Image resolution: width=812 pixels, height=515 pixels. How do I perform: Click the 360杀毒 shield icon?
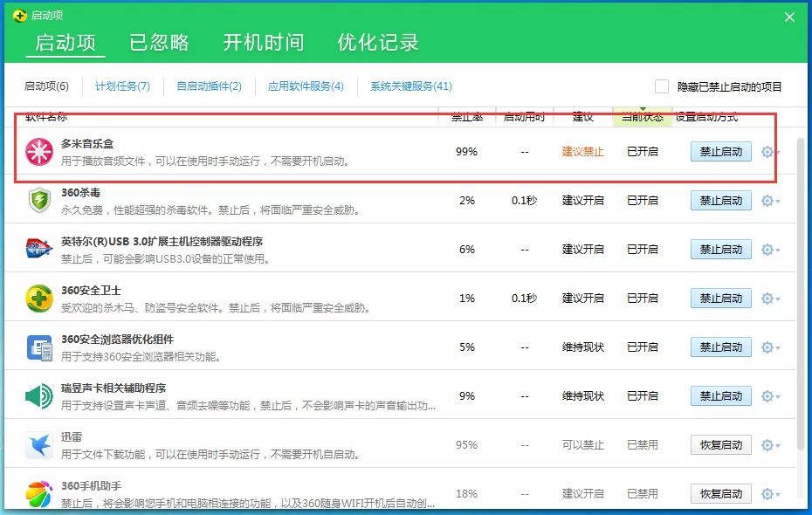(39, 201)
